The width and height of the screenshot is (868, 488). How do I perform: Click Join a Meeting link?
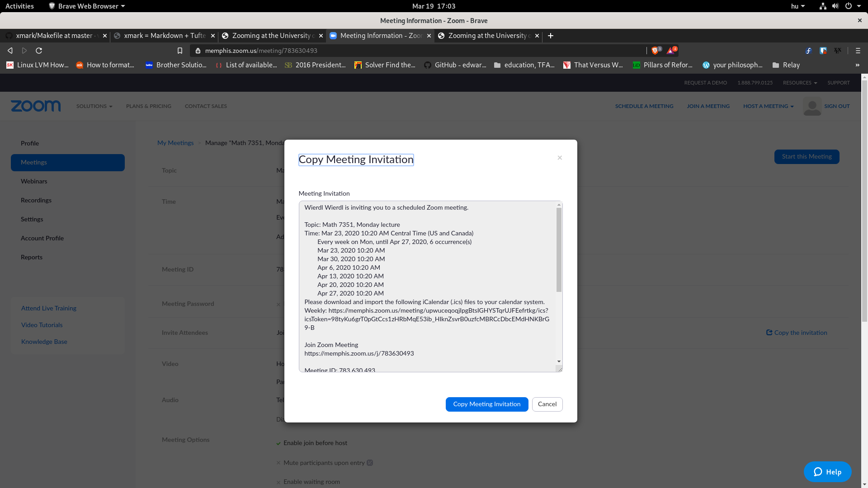(708, 106)
